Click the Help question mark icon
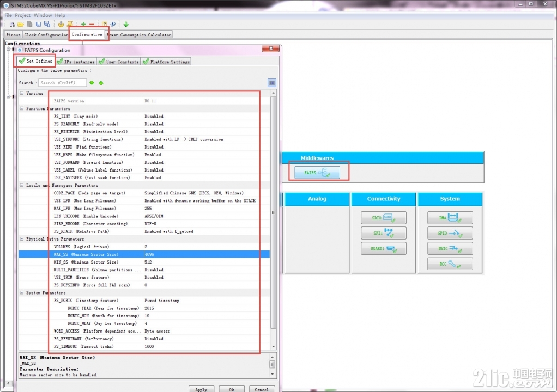 coord(105,24)
